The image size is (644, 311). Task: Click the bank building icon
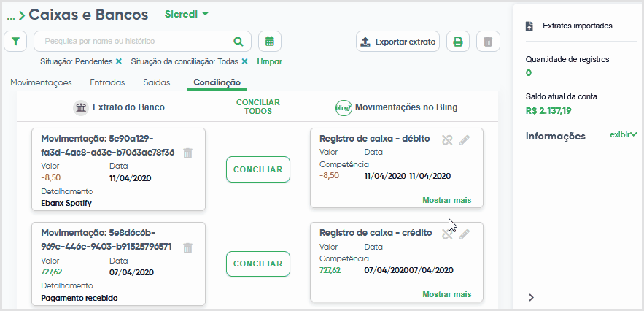click(81, 108)
